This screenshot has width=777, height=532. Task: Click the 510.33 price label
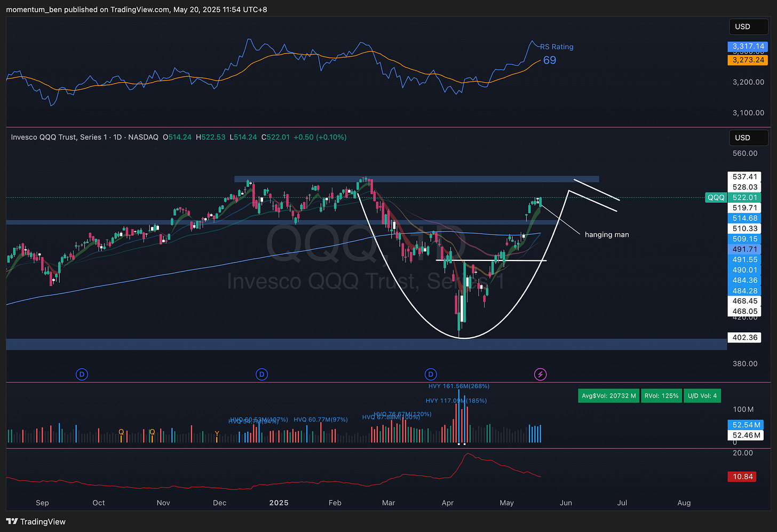click(x=745, y=228)
